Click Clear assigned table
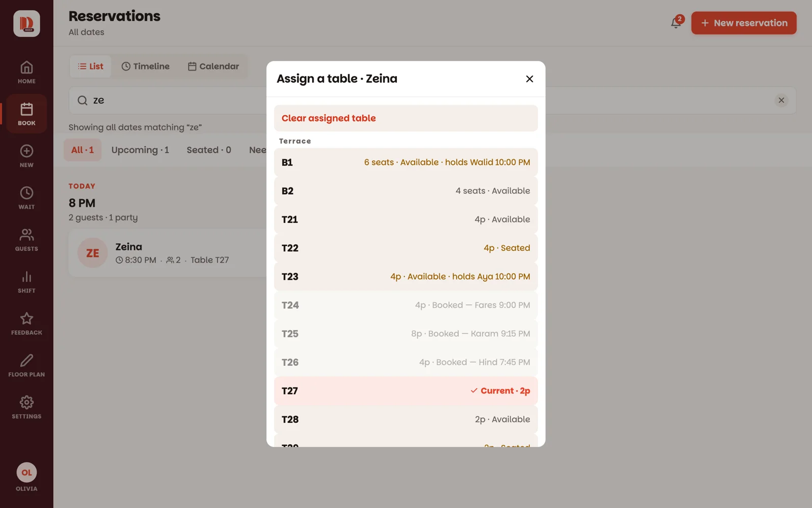The height and width of the screenshot is (508, 812). point(405,118)
